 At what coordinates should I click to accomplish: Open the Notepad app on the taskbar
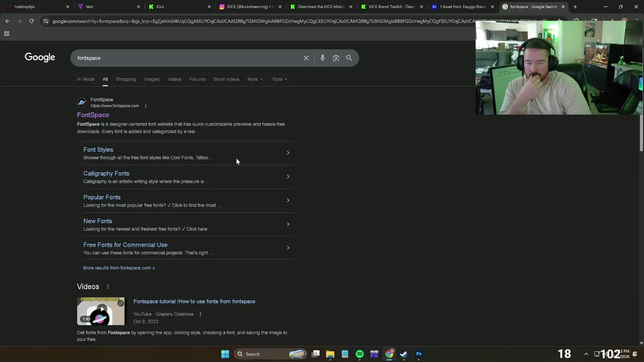[345, 354]
